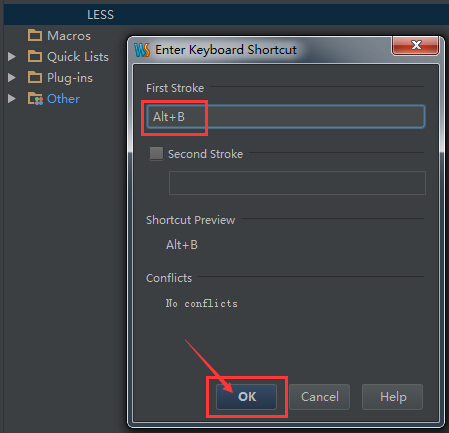This screenshot has width=449, height=433.
Task: Select the Quick Lists folder icon
Action: pos(35,56)
